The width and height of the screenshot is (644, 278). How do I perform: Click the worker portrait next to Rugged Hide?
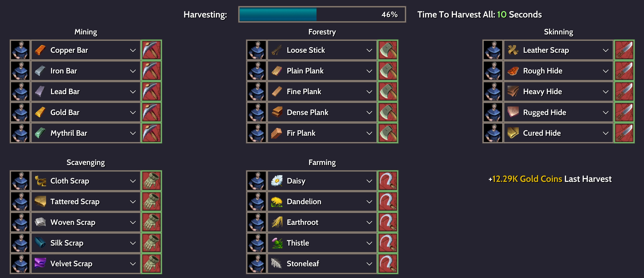point(493,112)
